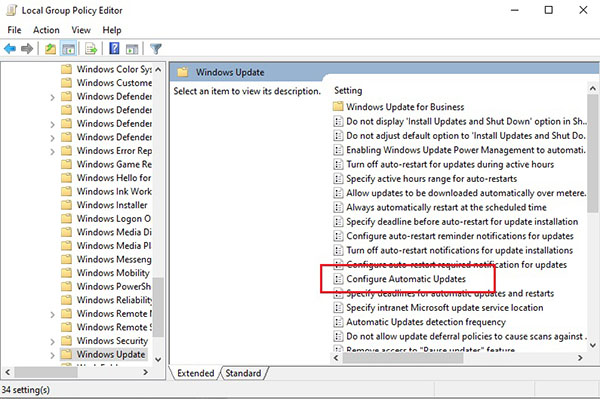Select Do not adjust default option setting
The height and width of the screenshot is (399, 600).
pyautogui.click(x=460, y=135)
